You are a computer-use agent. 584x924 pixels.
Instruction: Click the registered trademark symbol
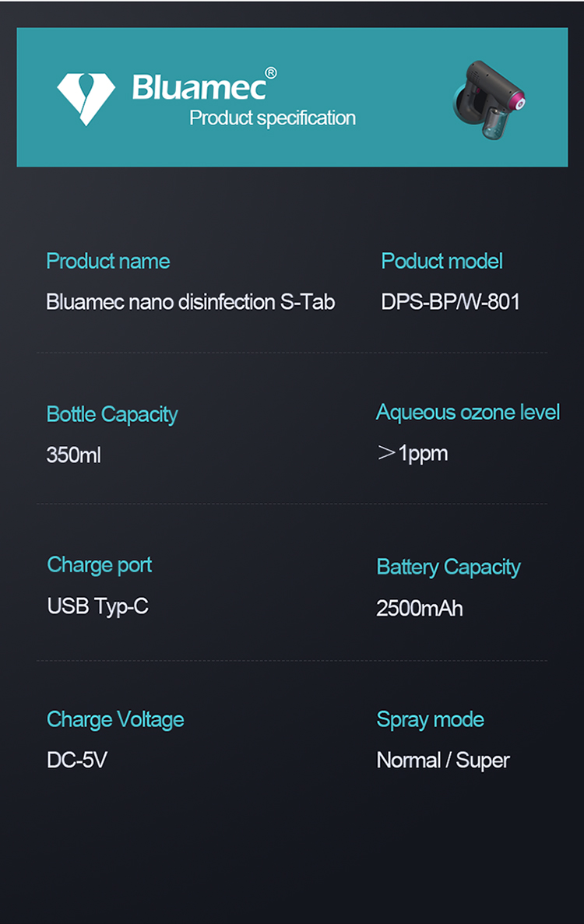tap(270, 73)
